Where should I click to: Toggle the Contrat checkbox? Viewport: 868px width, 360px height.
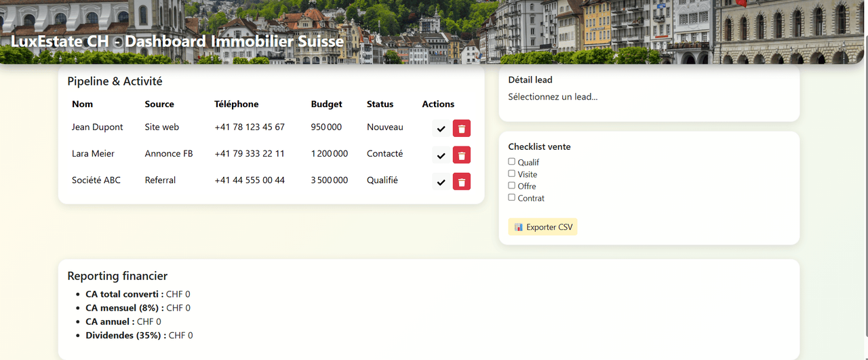tap(512, 197)
